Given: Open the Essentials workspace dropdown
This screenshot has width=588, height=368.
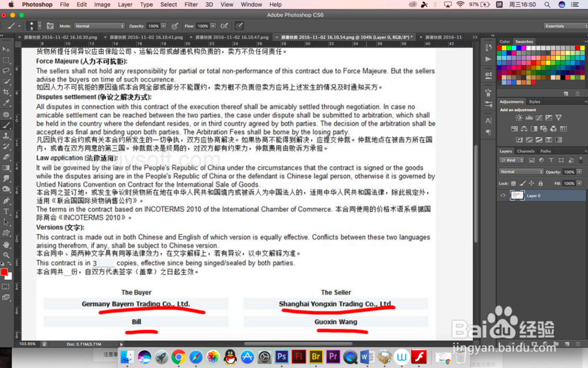Looking at the screenshot, I should [x=564, y=26].
